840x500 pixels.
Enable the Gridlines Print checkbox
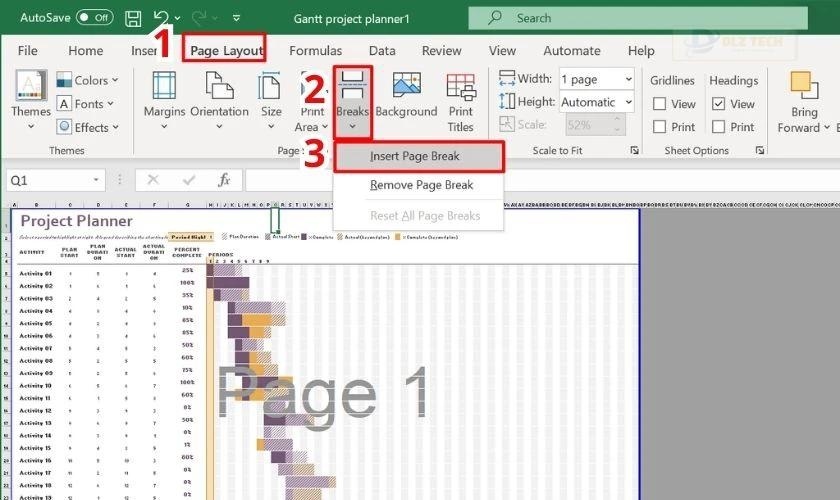[x=660, y=127]
